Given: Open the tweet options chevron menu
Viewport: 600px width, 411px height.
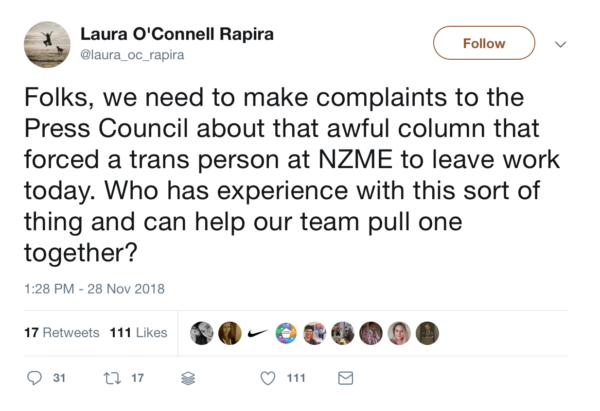Looking at the screenshot, I should 560,44.
